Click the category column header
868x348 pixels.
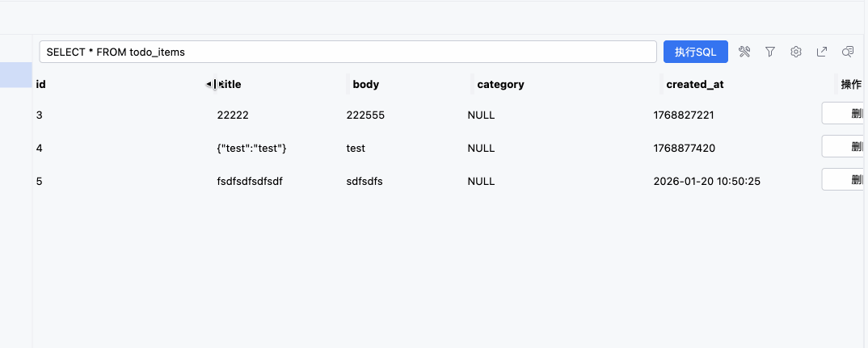[x=500, y=84]
